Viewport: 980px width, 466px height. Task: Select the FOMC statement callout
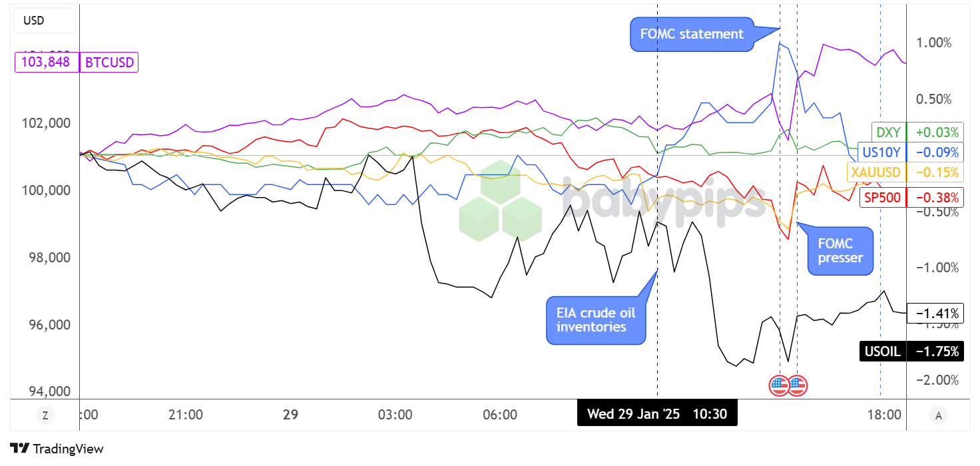click(692, 34)
